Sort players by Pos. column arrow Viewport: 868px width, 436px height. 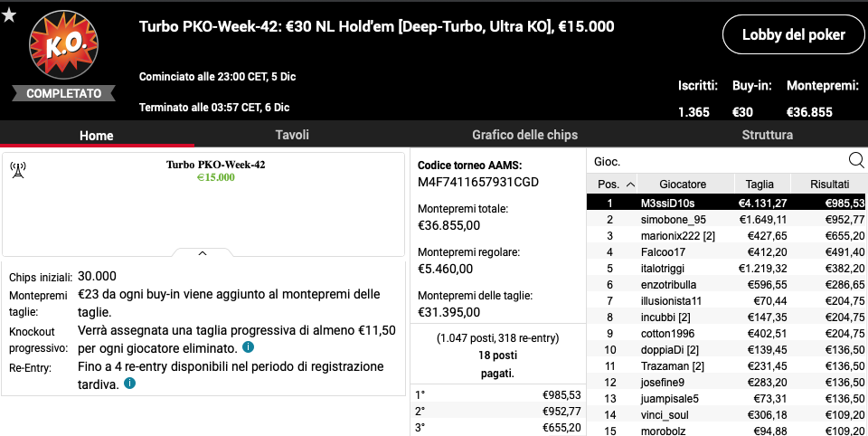coord(630,185)
